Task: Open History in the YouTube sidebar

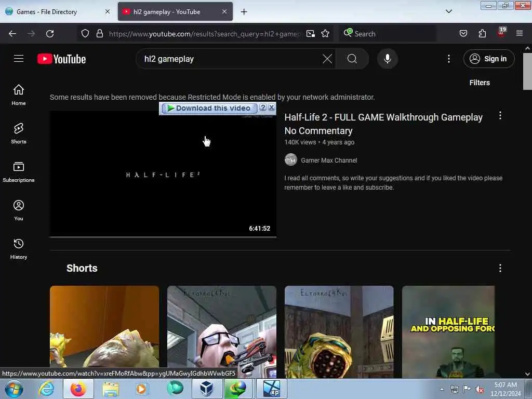Action: tap(19, 249)
